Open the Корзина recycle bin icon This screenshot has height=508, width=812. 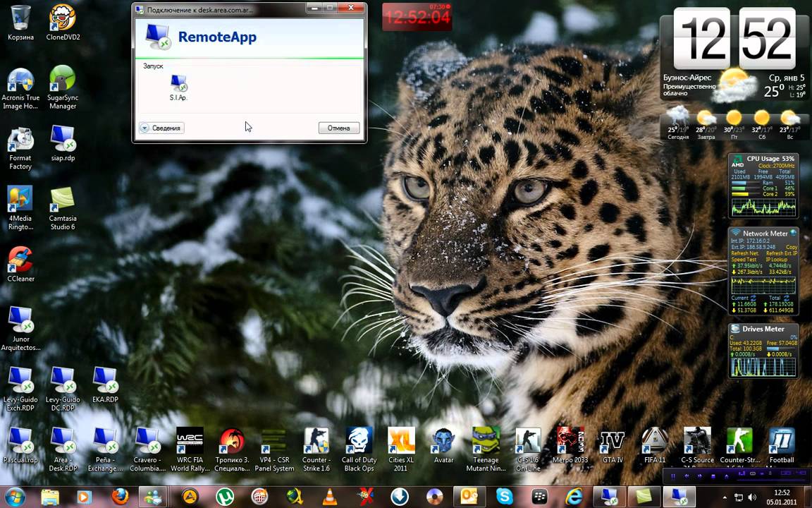20,23
